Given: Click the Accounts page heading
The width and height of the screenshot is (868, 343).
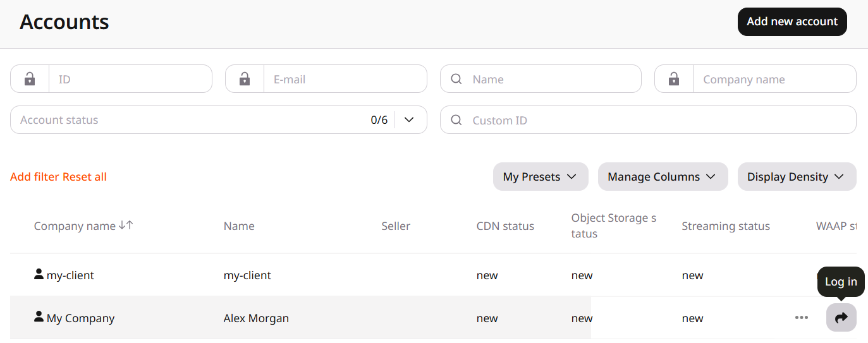Looking at the screenshot, I should point(64,22).
